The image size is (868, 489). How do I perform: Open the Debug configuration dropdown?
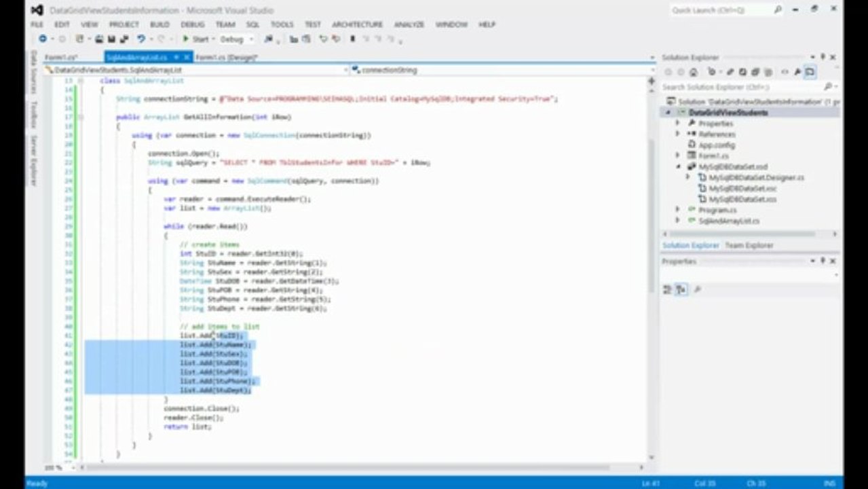[x=250, y=39]
